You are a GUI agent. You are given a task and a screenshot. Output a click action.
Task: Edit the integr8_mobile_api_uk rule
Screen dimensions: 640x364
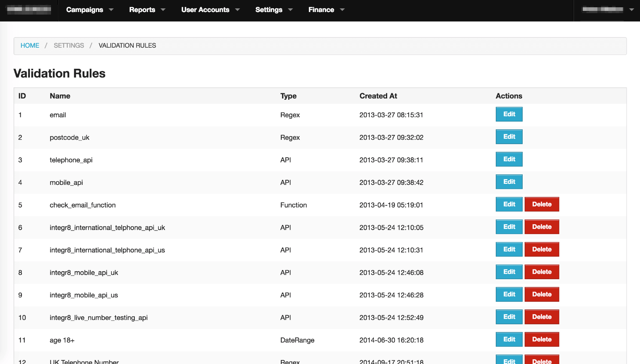point(509,272)
